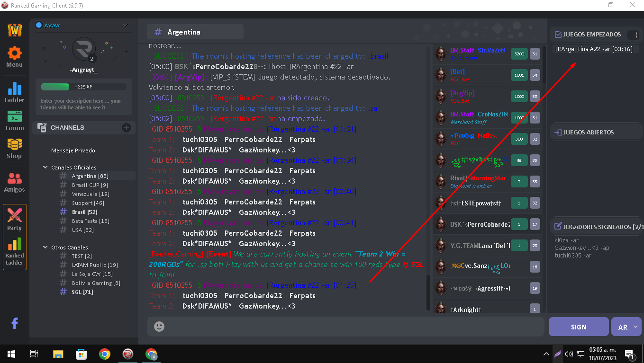The image size is (644, 363).
Task: Click the +225 XP progress bar
Action: (83, 87)
